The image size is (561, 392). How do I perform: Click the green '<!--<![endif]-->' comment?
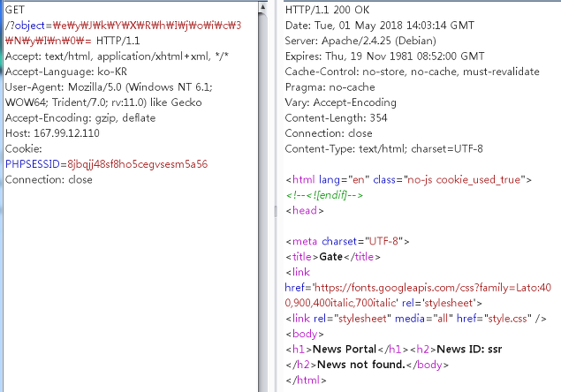click(x=324, y=195)
